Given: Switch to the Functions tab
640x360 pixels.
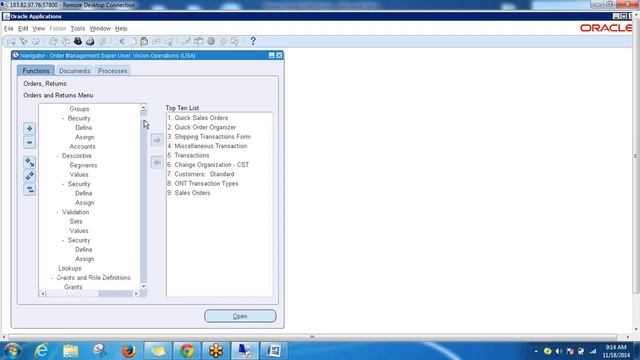Looking at the screenshot, I should pos(36,71).
